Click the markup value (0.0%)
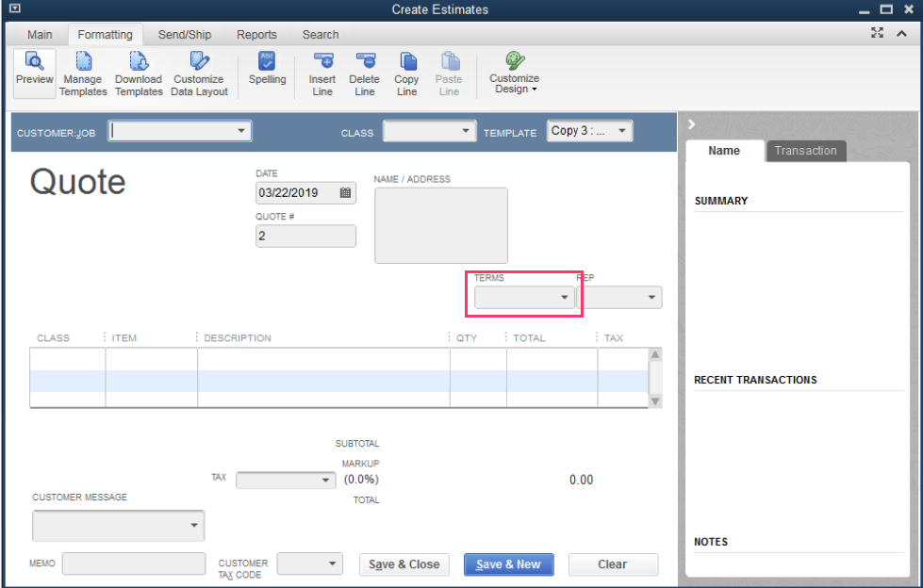 click(x=361, y=480)
